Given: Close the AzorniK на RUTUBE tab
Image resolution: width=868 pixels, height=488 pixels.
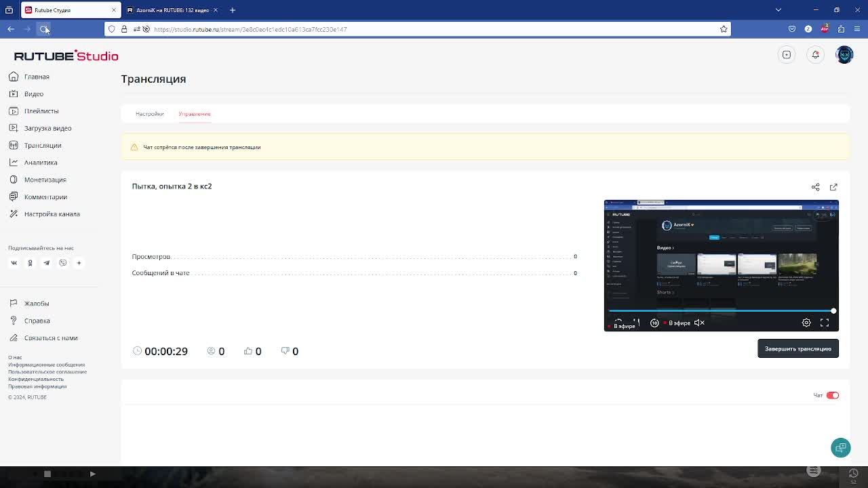Looking at the screenshot, I should (x=216, y=10).
